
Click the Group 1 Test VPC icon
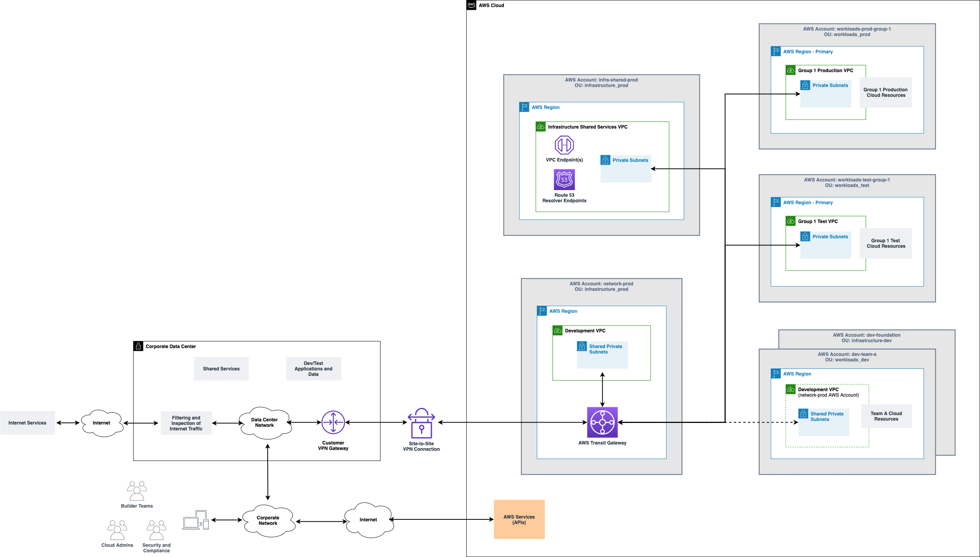(x=791, y=221)
